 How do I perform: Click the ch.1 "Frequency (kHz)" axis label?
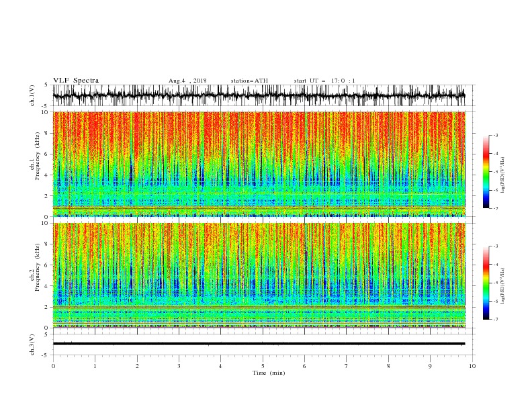click(x=38, y=154)
